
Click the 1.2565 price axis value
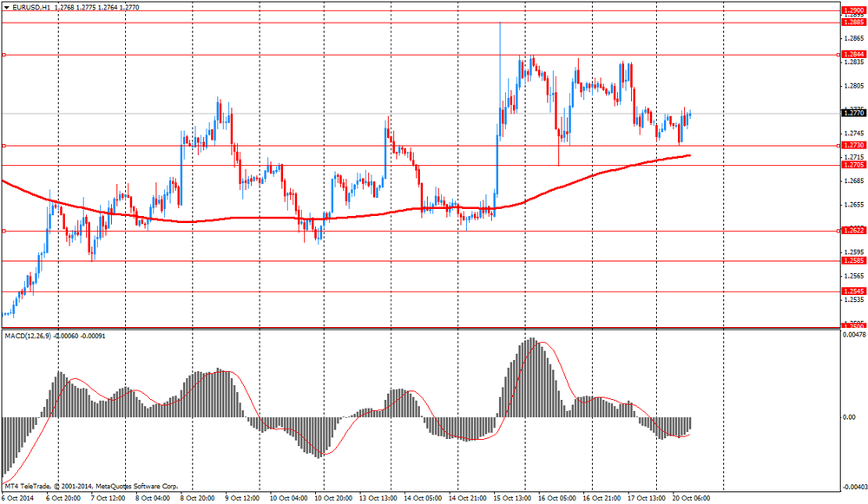[x=855, y=276]
